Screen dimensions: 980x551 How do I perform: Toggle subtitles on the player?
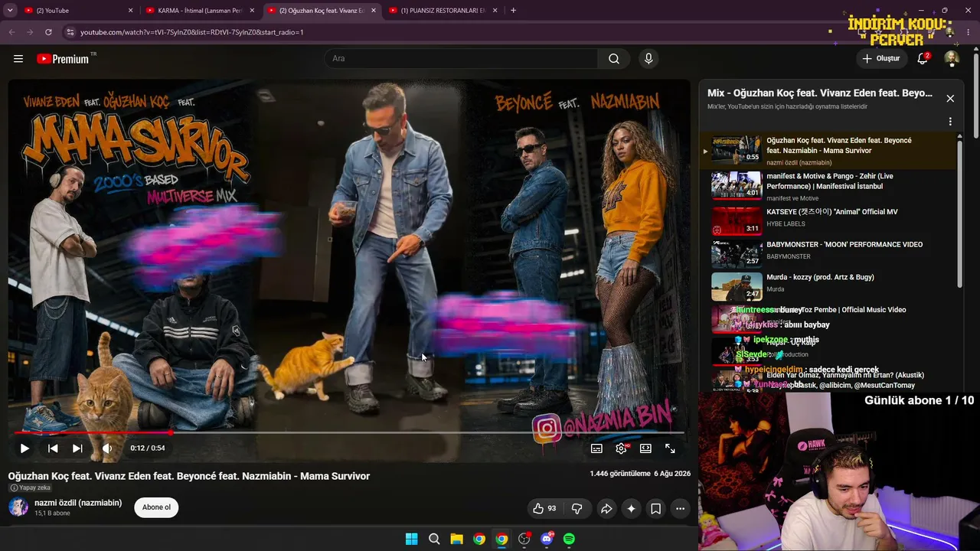tap(596, 448)
